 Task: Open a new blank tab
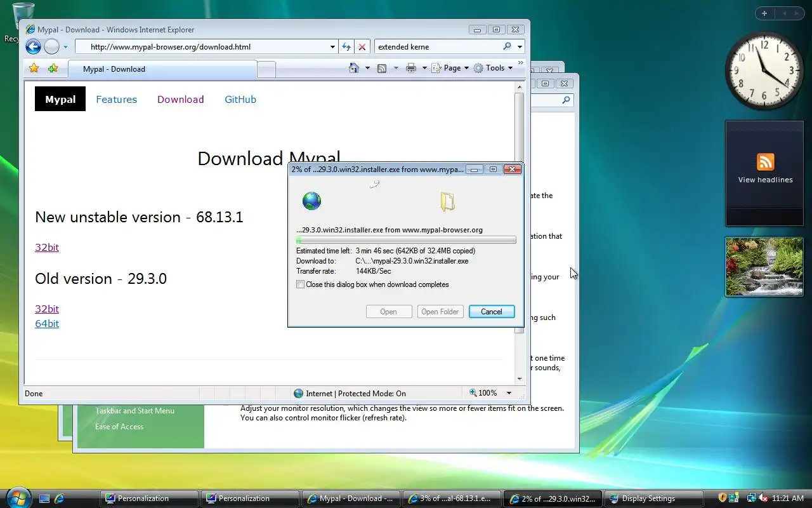(x=266, y=69)
